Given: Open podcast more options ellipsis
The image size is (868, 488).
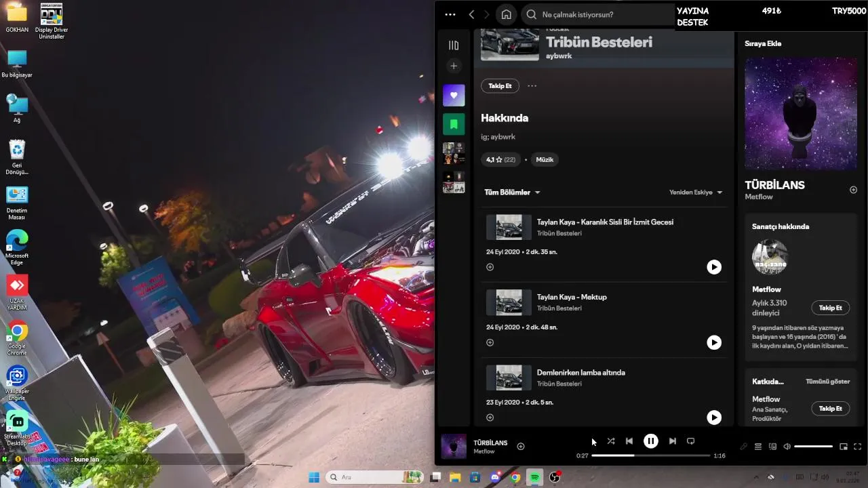Looking at the screenshot, I should click(532, 86).
